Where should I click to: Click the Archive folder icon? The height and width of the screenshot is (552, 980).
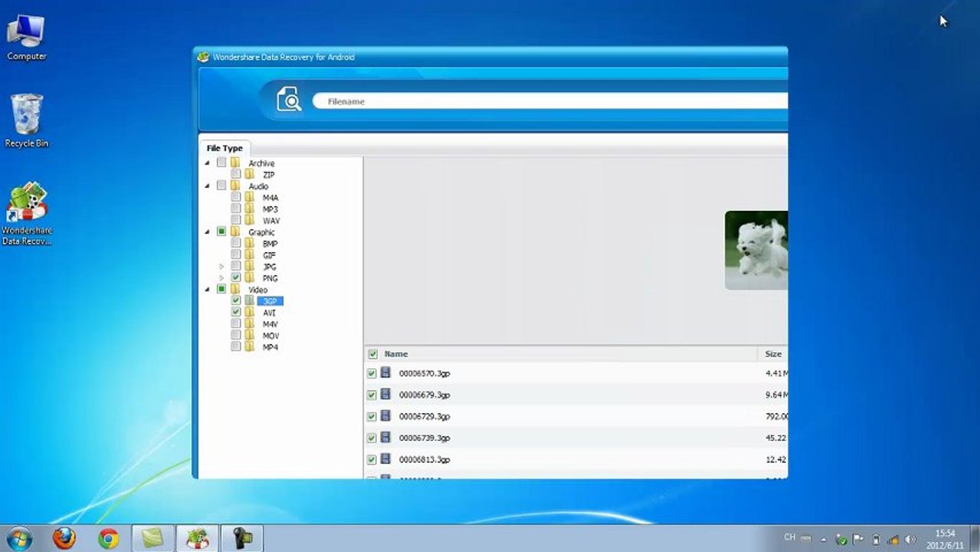click(235, 163)
